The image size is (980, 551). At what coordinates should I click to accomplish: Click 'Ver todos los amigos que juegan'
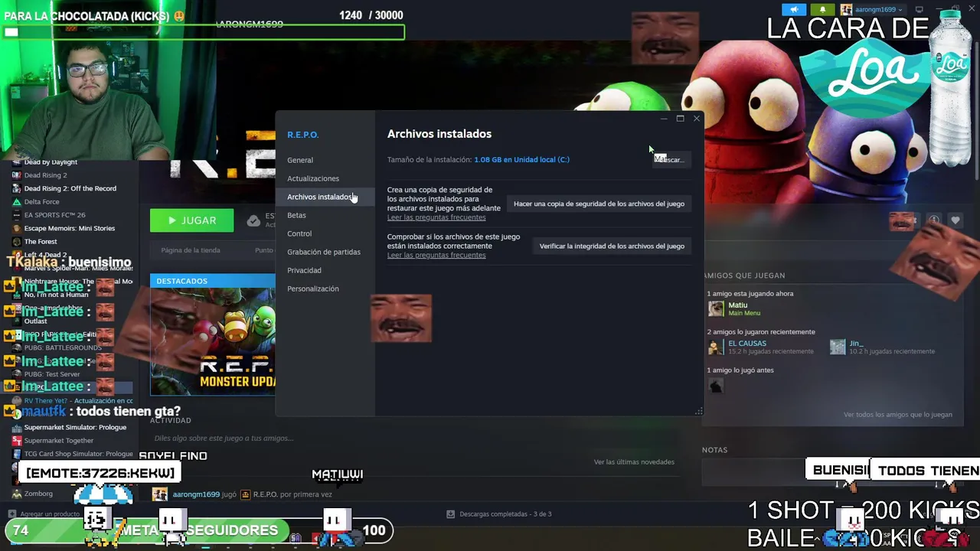[x=897, y=415]
